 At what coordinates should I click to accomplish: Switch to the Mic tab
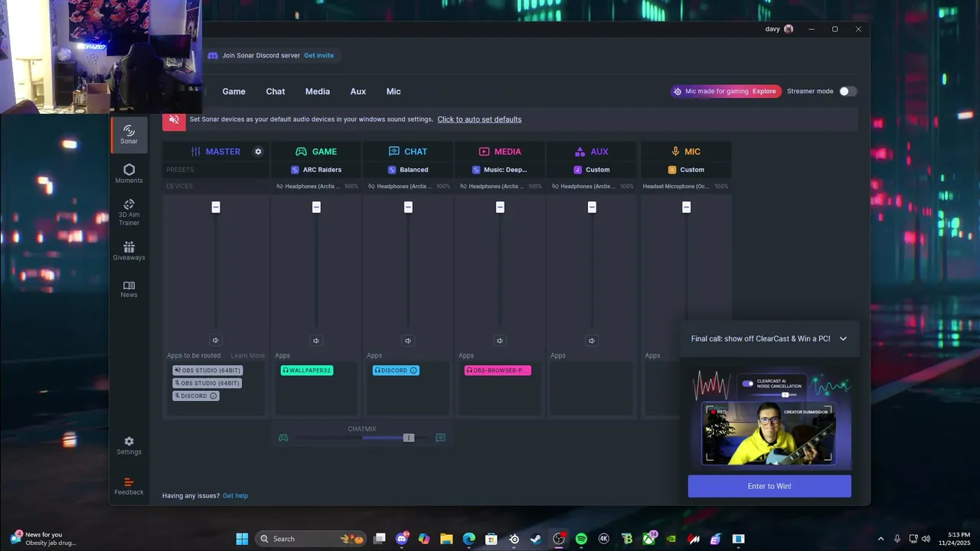(x=394, y=91)
